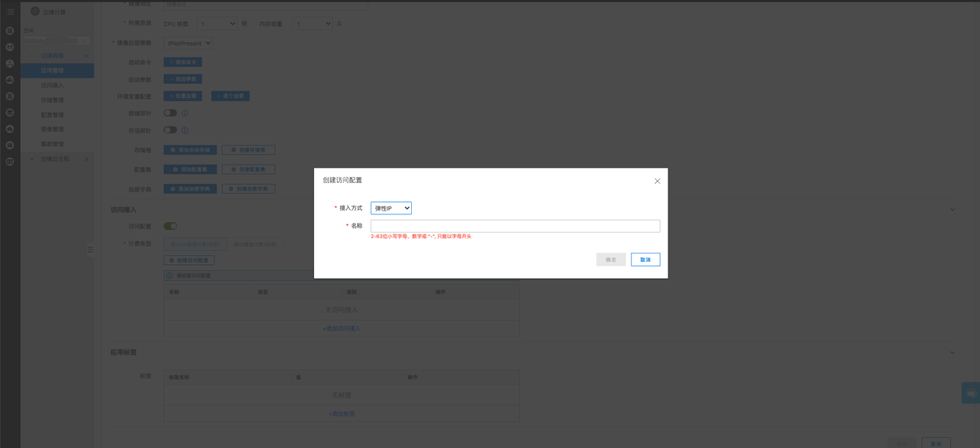Select 应用管理 in the sidebar
The height and width of the screenshot is (448, 980).
(57, 70)
